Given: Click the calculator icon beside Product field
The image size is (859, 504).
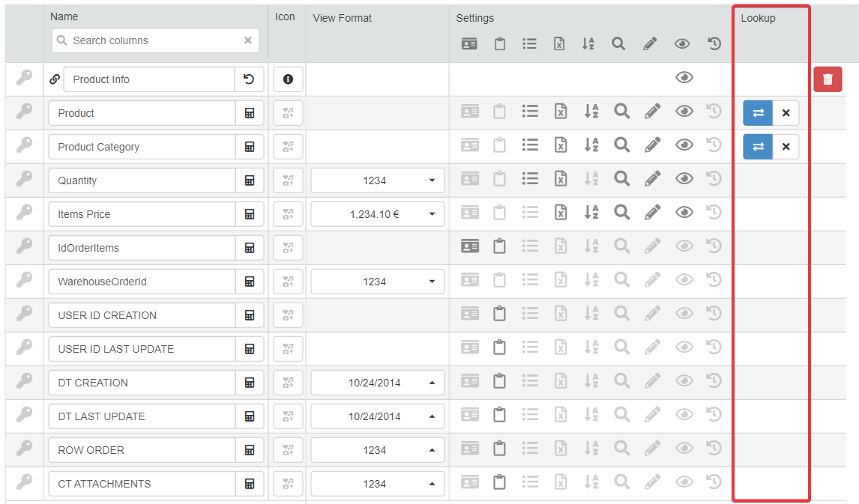Looking at the screenshot, I should pyautogui.click(x=250, y=113).
